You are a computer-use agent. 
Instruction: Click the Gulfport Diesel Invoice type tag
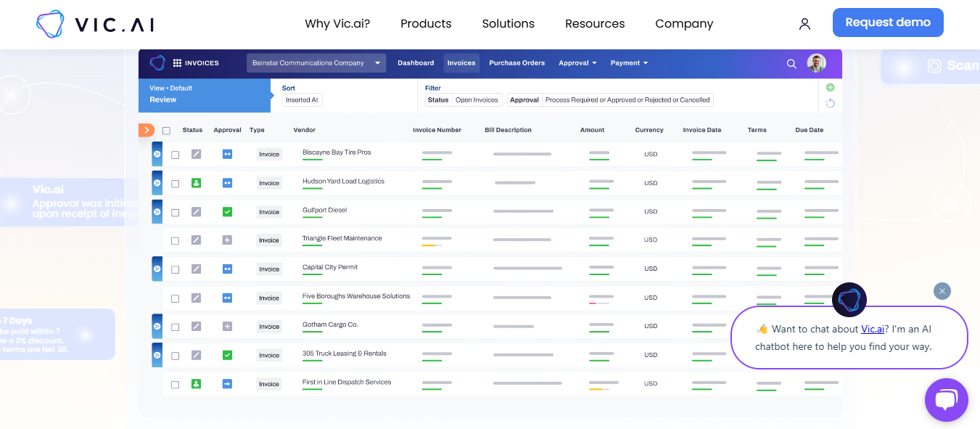[x=269, y=212]
